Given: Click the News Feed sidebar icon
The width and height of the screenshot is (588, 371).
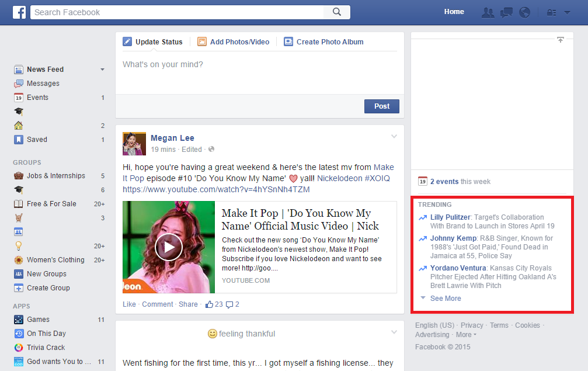Looking at the screenshot, I should tap(18, 70).
